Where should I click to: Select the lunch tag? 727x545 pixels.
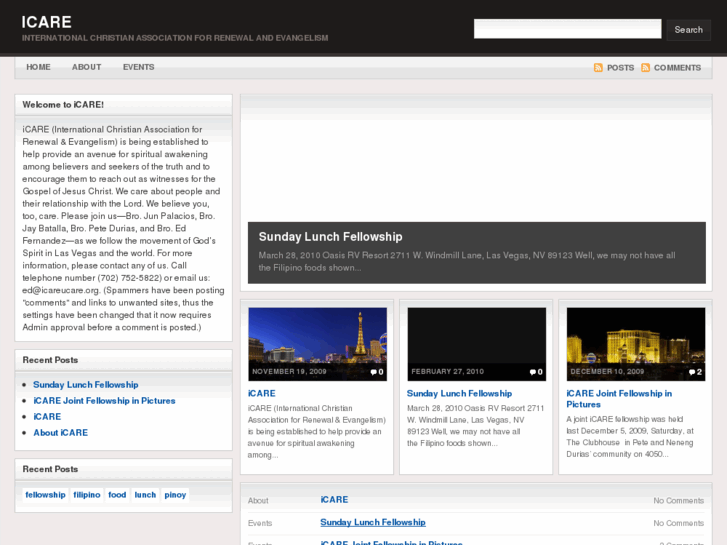(x=145, y=495)
